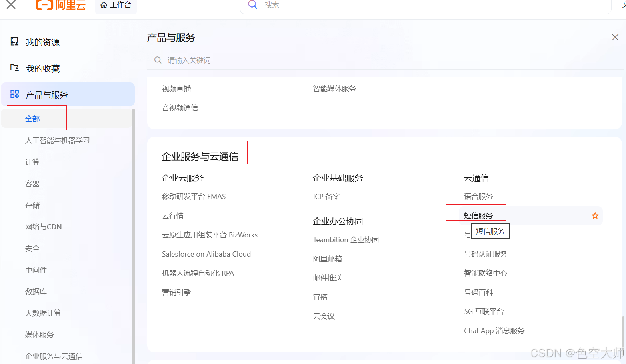Open 智能媒体服务 product

point(334,89)
